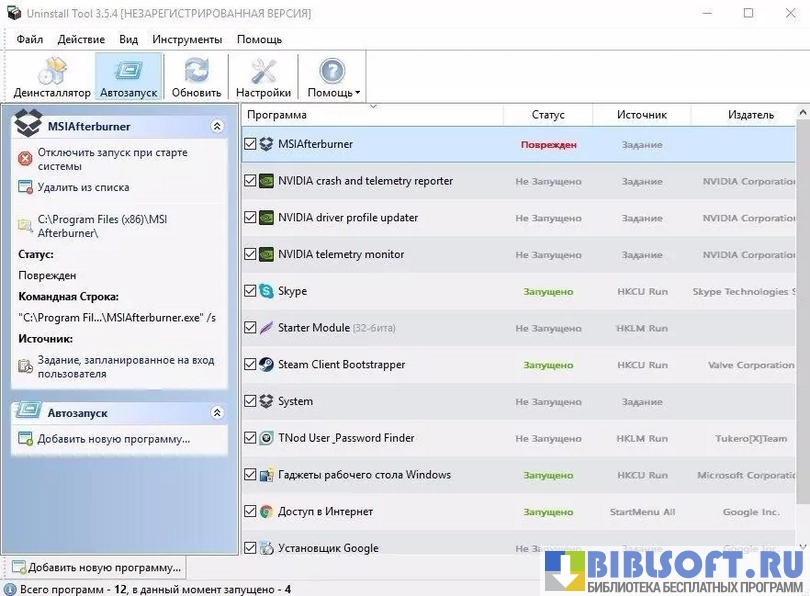Collapse the MSIAfterburner side panel section

coord(217,127)
